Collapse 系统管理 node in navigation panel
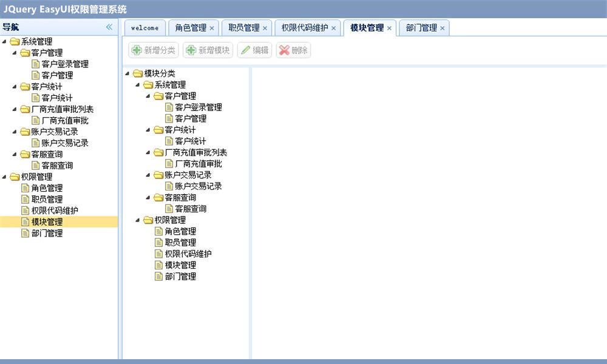The width and height of the screenshot is (607, 364). 4,41
